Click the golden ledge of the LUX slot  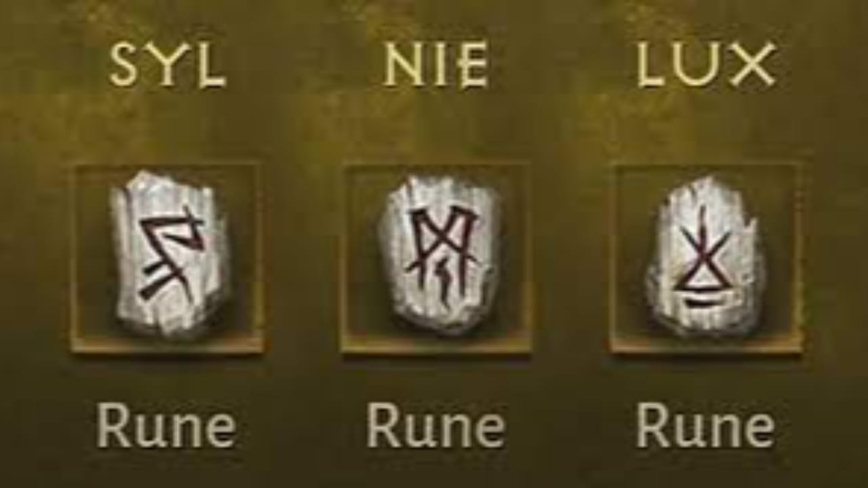705,344
